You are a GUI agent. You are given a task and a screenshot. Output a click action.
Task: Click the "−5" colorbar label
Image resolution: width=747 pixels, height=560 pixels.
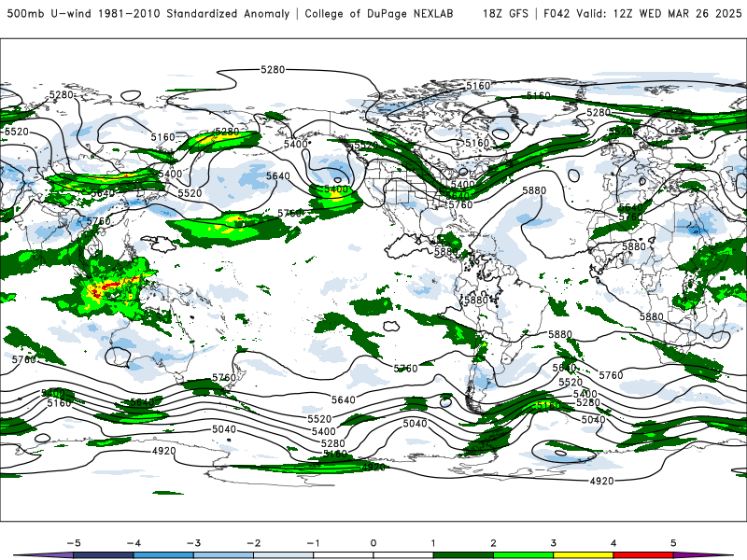(x=74, y=543)
